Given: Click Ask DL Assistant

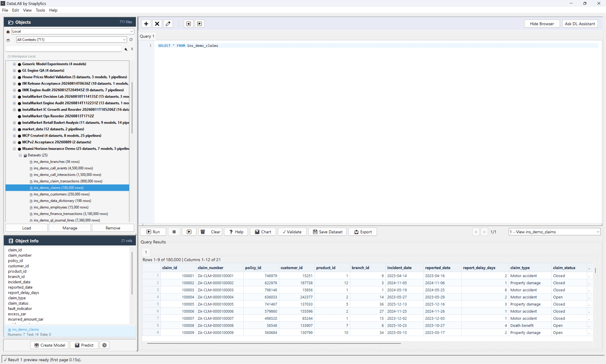Looking at the screenshot, I should [x=580, y=24].
